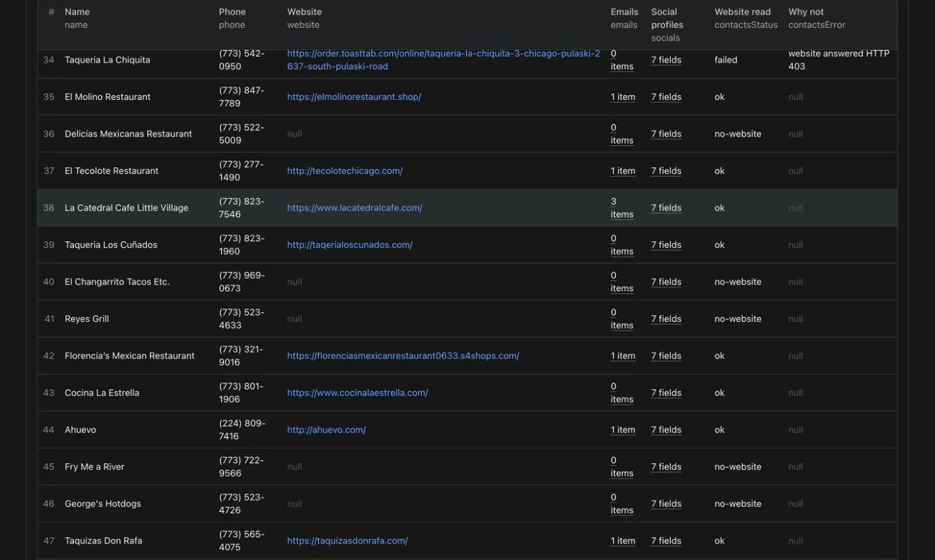935x560 pixels.
Task: Expand 1 item emails for Florencia's Mexican Restaurant
Action: click(623, 356)
